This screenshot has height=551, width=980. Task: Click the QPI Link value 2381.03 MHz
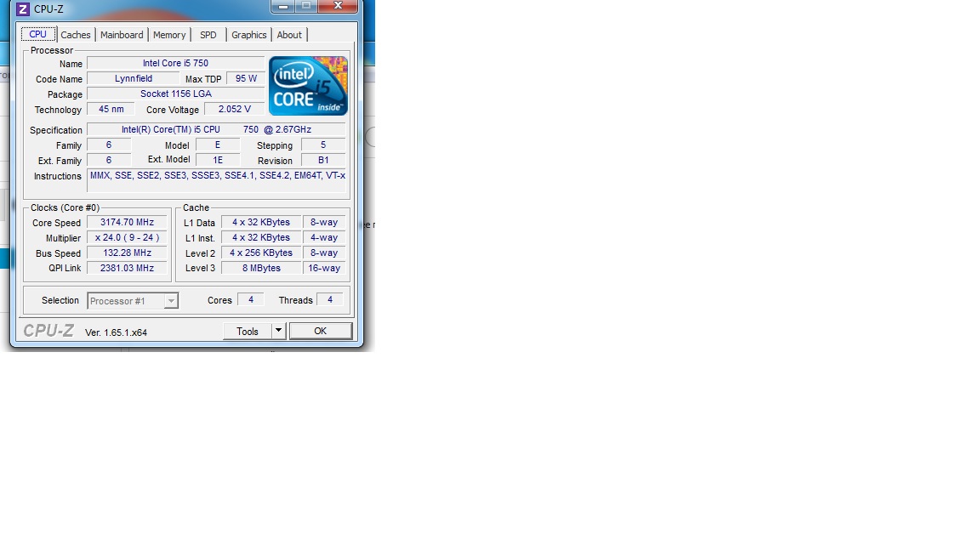coord(127,268)
